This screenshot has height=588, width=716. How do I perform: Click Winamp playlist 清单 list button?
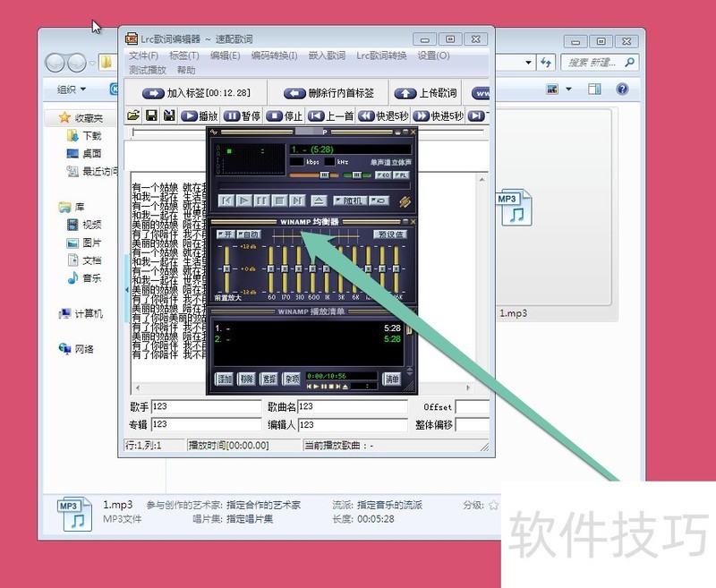(392, 379)
